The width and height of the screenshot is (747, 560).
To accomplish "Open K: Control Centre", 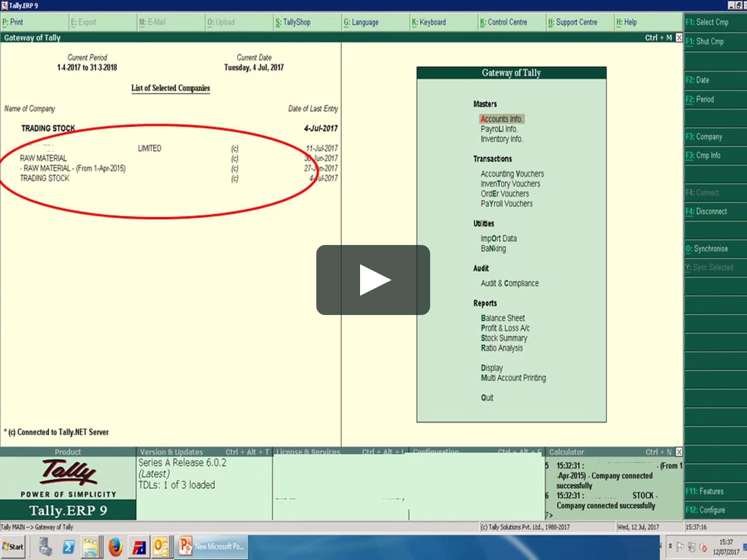I will [x=504, y=22].
